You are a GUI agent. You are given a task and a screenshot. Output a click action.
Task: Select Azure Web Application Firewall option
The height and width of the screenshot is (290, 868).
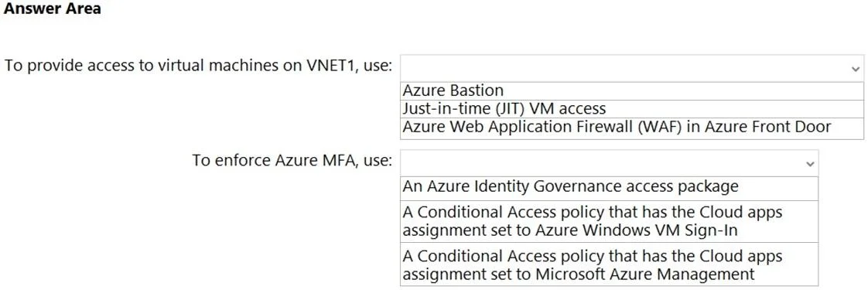pos(631,128)
